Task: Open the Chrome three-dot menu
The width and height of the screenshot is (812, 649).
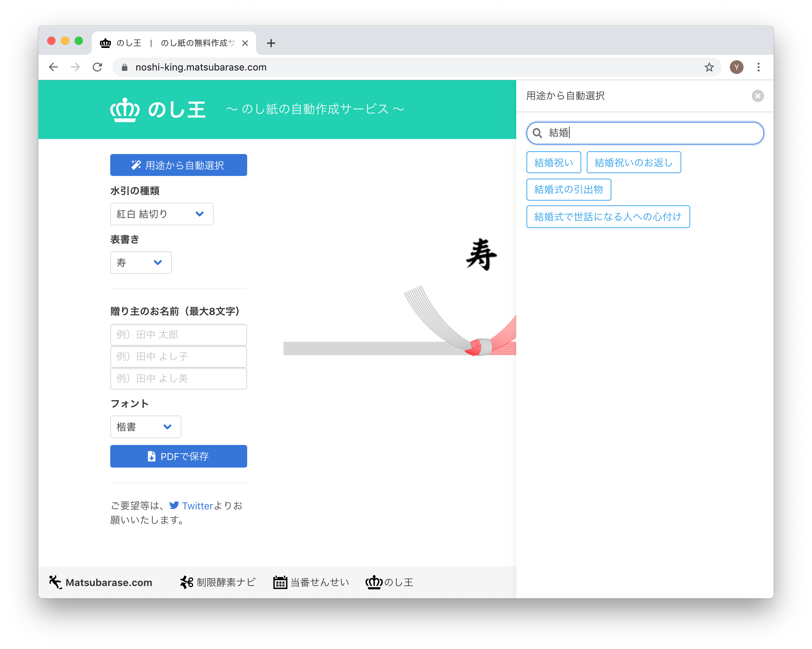Action: (x=759, y=67)
